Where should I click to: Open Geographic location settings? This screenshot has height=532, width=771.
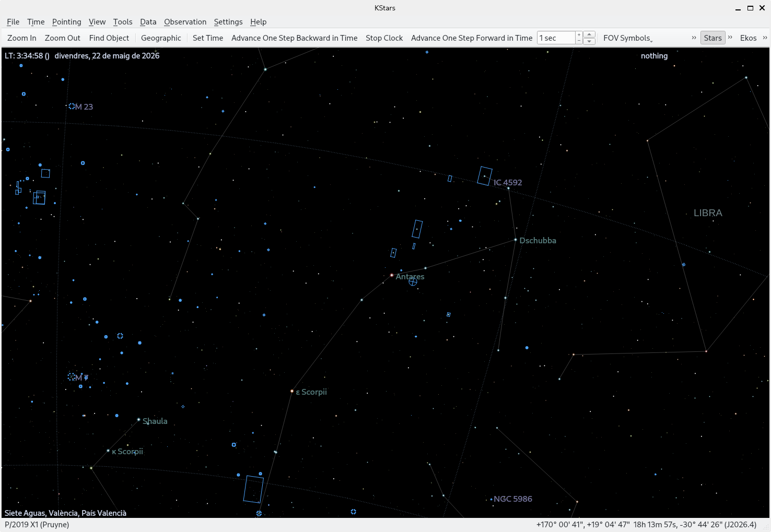point(161,38)
